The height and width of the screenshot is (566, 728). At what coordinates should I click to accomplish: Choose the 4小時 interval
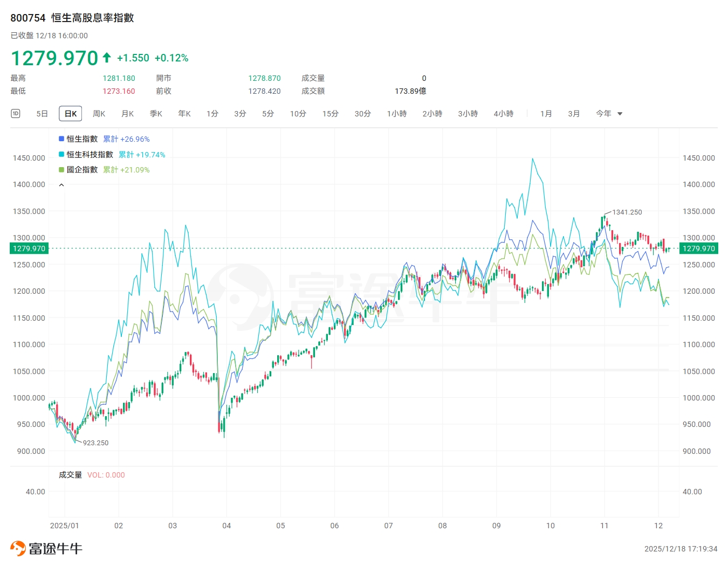504,114
